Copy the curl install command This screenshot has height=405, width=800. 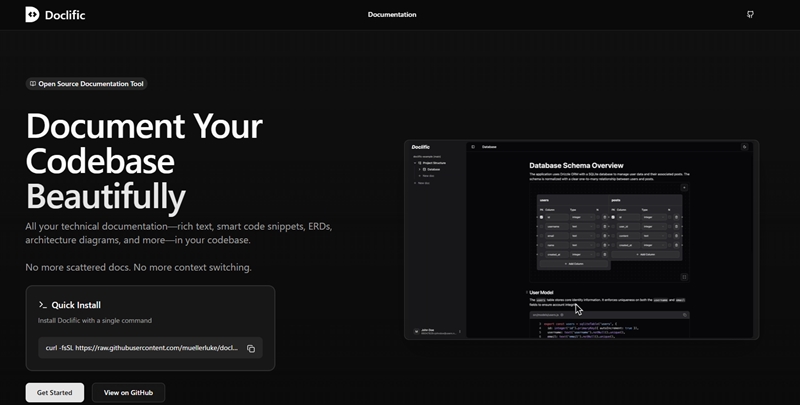point(251,348)
